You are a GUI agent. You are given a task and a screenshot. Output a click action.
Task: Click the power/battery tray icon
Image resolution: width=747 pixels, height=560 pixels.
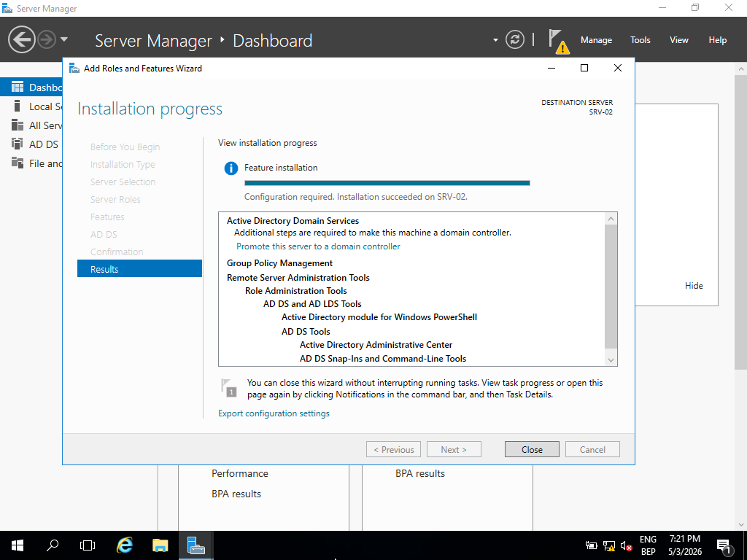point(591,546)
